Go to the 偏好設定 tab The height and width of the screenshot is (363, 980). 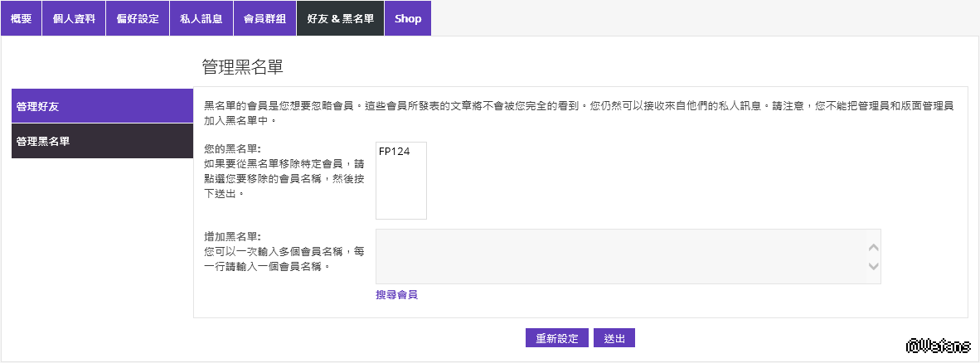point(138,18)
